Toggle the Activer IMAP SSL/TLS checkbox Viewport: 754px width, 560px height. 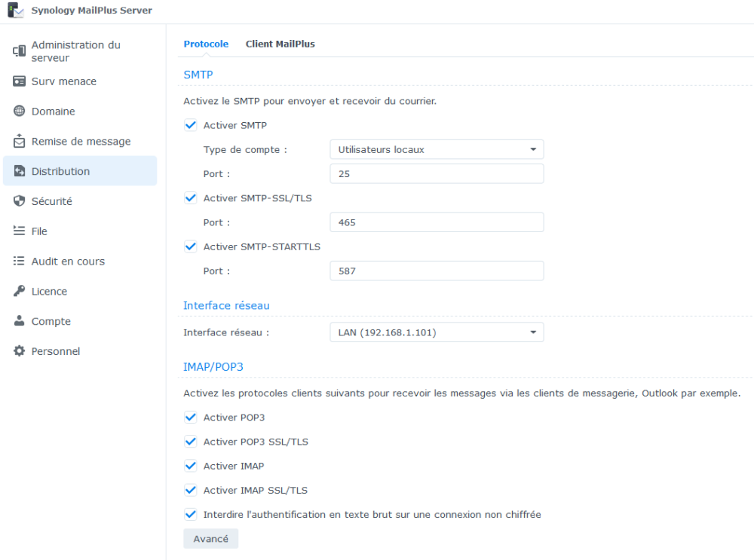190,490
